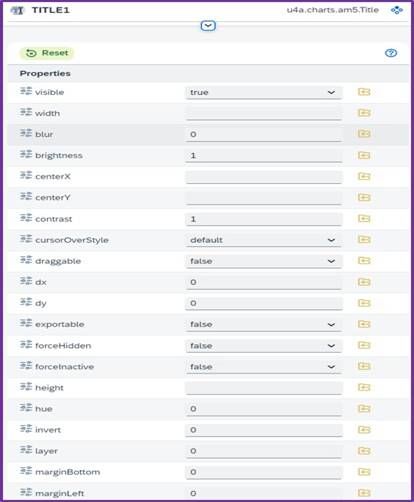Click the binding folder icon for brightness

[x=364, y=155]
